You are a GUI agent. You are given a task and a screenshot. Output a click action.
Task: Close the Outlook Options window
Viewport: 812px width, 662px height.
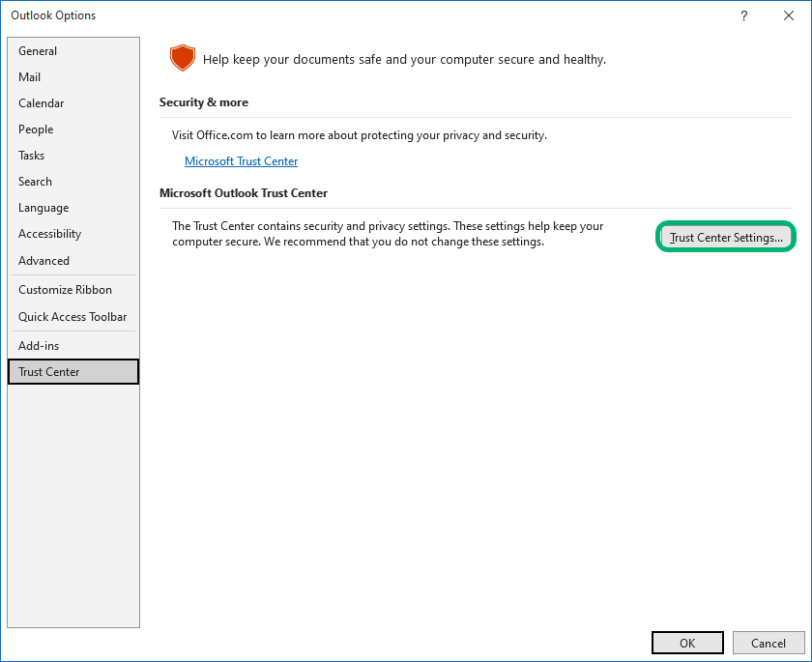[x=789, y=15]
